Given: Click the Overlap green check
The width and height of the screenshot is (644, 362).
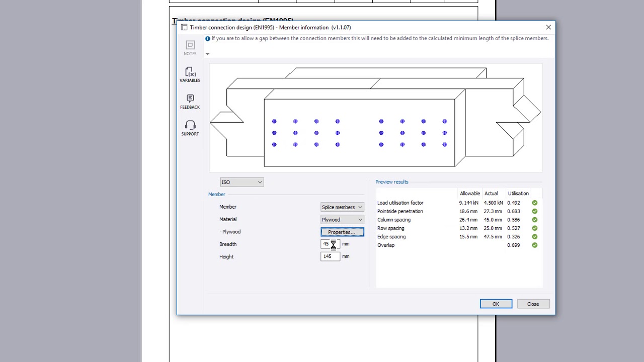Looking at the screenshot, I should coord(535,245).
